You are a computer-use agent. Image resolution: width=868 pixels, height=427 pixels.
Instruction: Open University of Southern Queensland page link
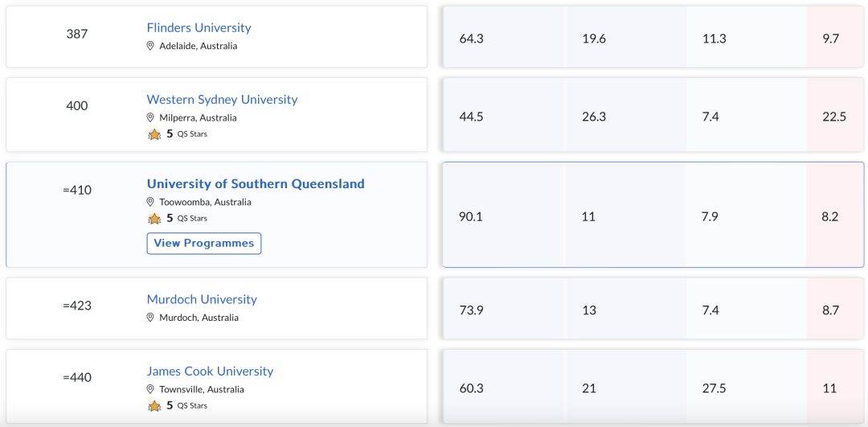click(256, 183)
